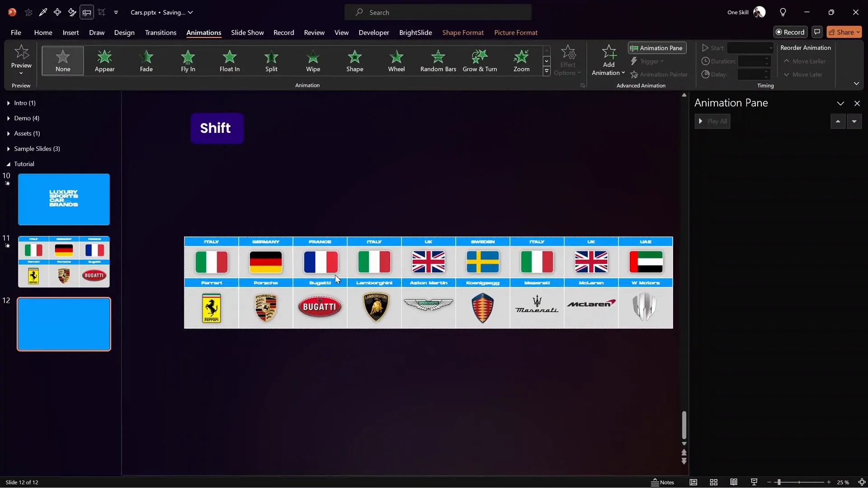This screenshot has height=488, width=868.
Task: Move animation down in Animation Pane
Action: click(854, 121)
